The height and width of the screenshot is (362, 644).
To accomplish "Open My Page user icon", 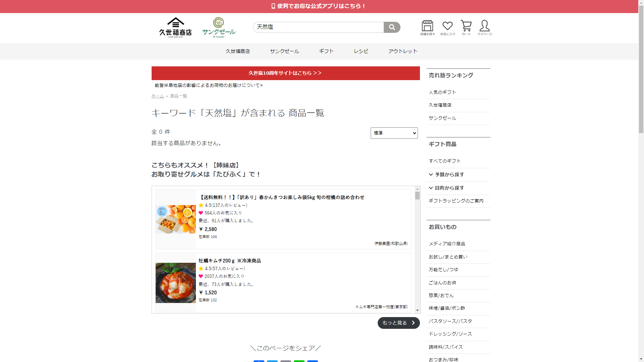I will pos(484,27).
